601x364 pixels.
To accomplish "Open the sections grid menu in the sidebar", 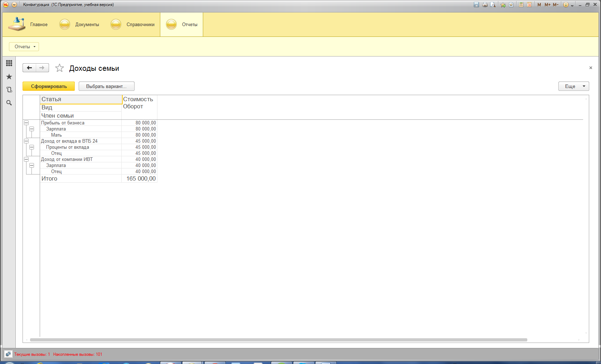I will pos(9,63).
